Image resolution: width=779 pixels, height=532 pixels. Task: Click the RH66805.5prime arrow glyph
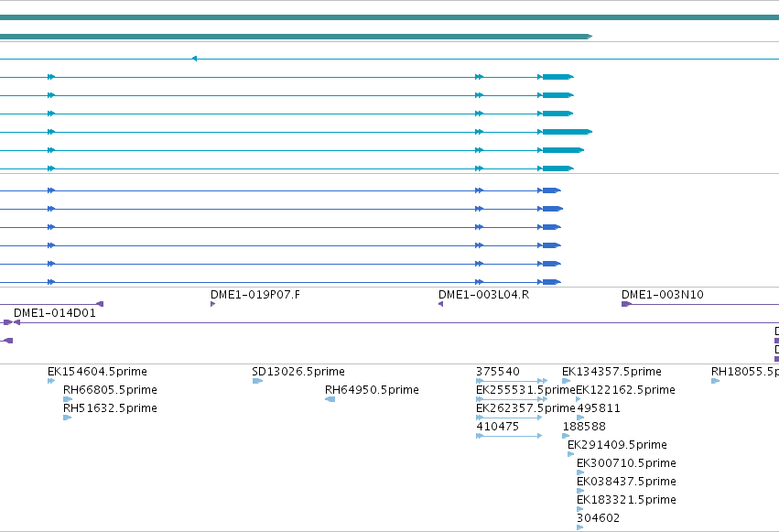coord(68,399)
